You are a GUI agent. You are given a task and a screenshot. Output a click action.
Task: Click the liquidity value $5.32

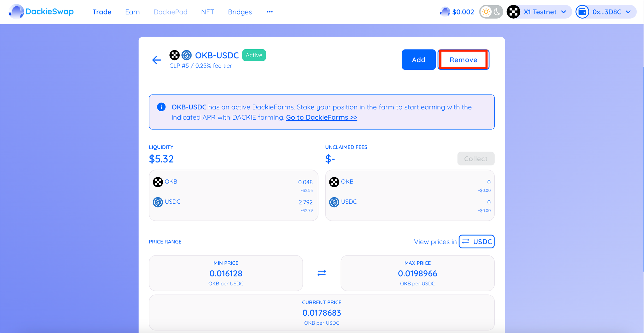(161, 159)
